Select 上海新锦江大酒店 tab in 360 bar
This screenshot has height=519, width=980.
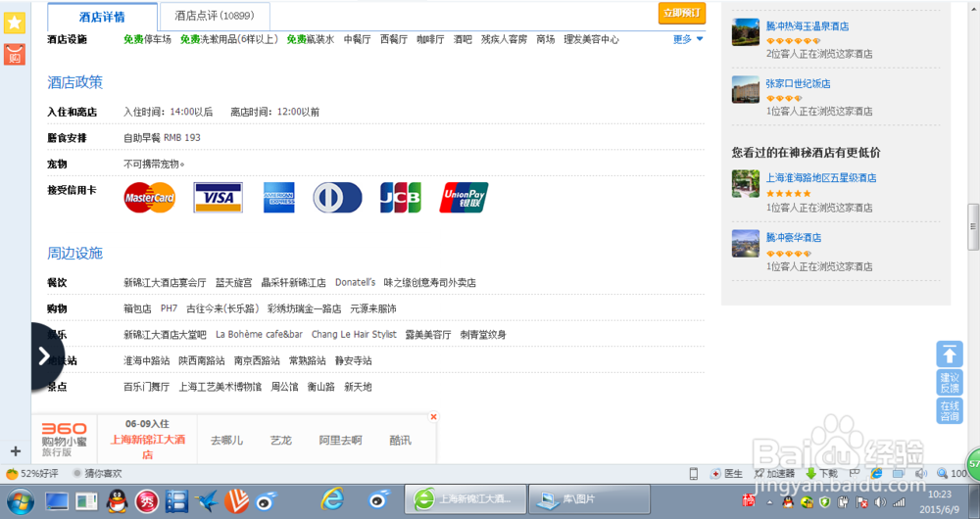148,440
